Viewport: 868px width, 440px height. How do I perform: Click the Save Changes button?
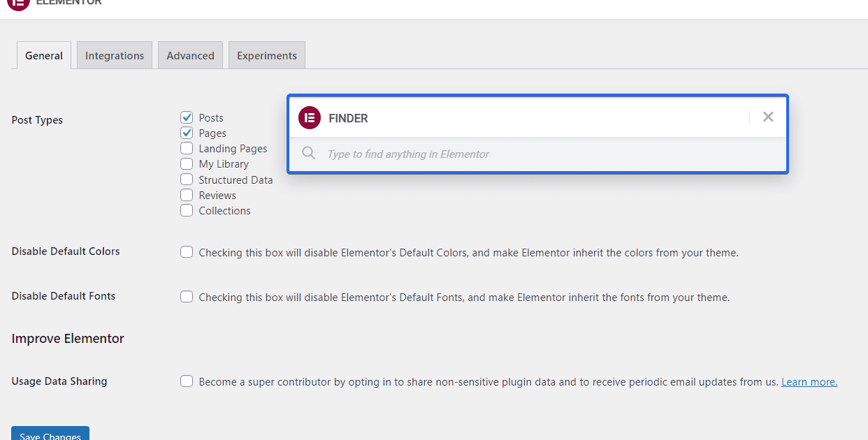click(x=50, y=434)
